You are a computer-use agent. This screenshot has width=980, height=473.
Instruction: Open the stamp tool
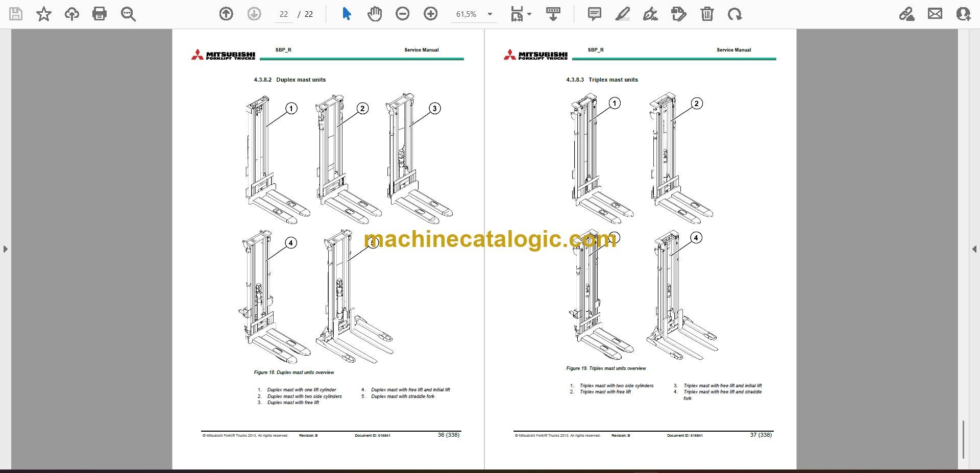pos(679,14)
